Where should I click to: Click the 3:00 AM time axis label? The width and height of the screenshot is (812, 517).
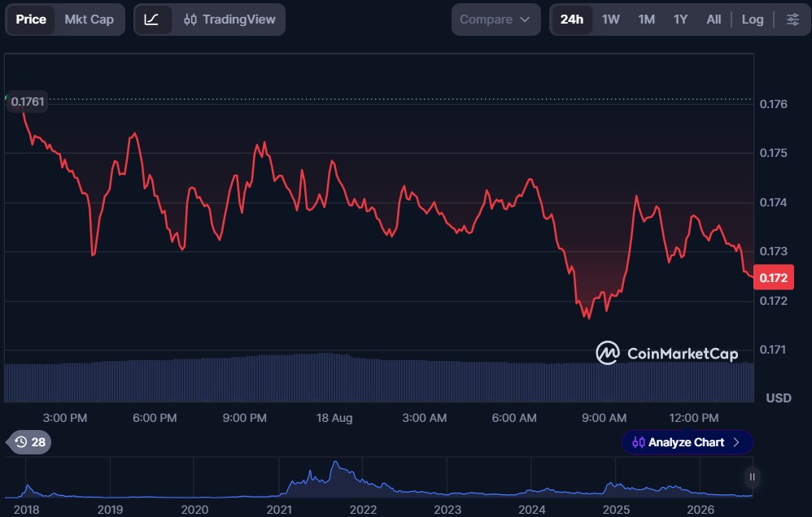pos(424,418)
